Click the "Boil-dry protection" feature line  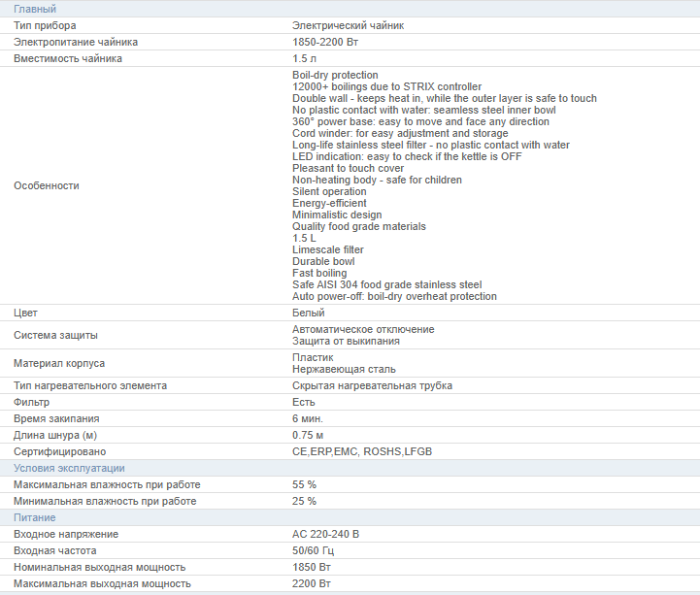click(x=335, y=75)
